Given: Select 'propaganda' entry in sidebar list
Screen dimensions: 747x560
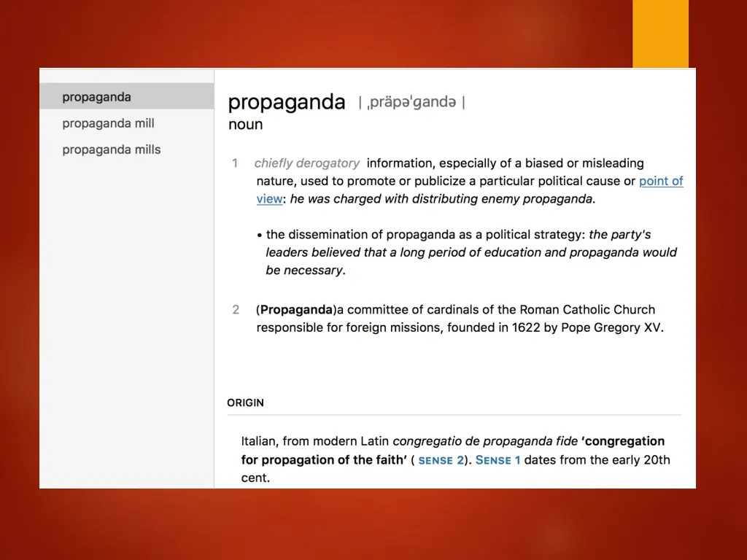Looking at the screenshot, I should pyautogui.click(x=127, y=97).
